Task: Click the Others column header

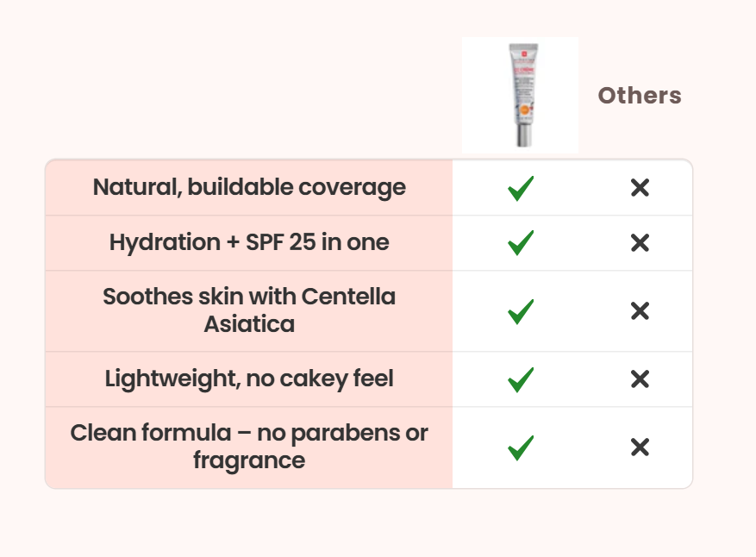Action: click(640, 96)
